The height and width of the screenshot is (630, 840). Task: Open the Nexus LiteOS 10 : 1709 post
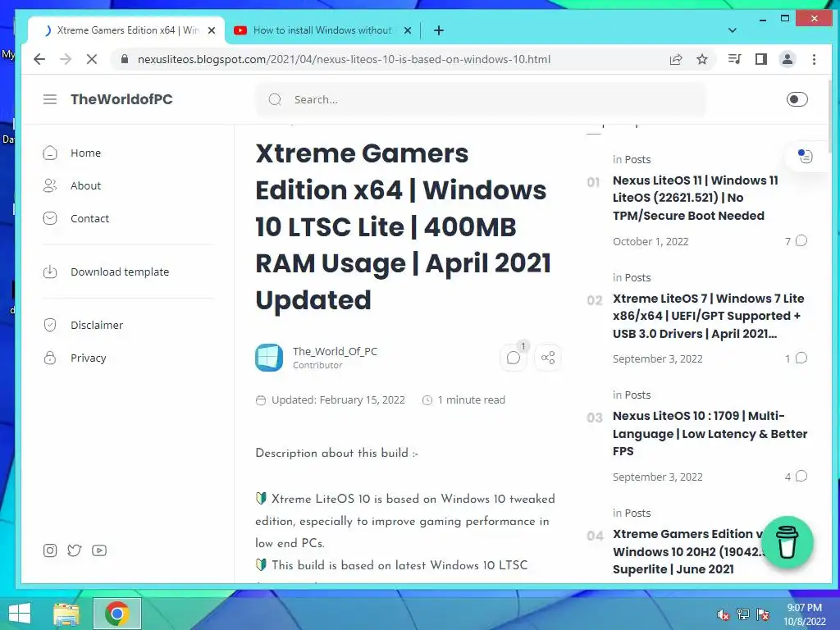pyautogui.click(x=710, y=433)
